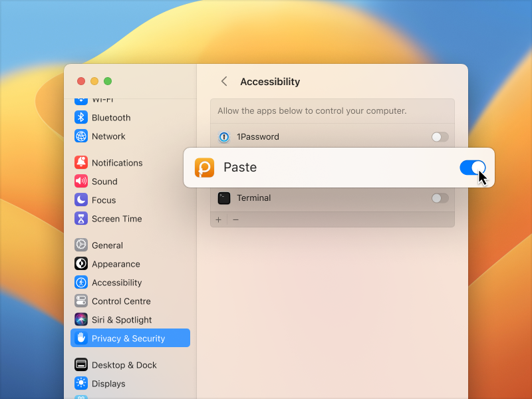Click the green zoom window button
This screenshot has width=532, height=399.
point(108,81)
